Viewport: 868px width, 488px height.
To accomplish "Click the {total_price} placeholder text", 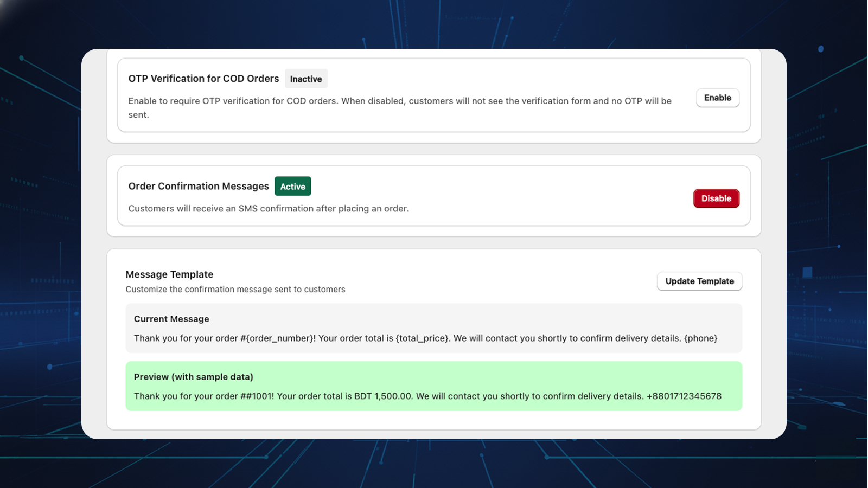I will pyautogui.click(x=421, y=338).
